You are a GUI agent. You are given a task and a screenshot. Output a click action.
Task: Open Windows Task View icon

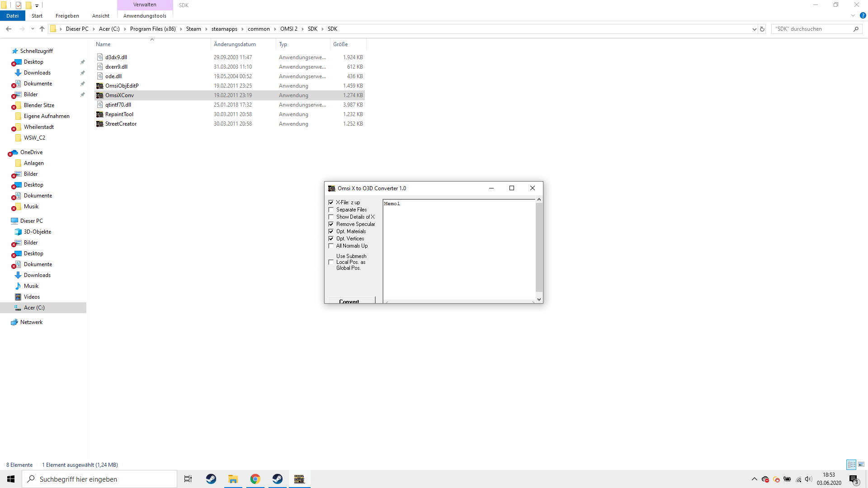pos(188,479)
